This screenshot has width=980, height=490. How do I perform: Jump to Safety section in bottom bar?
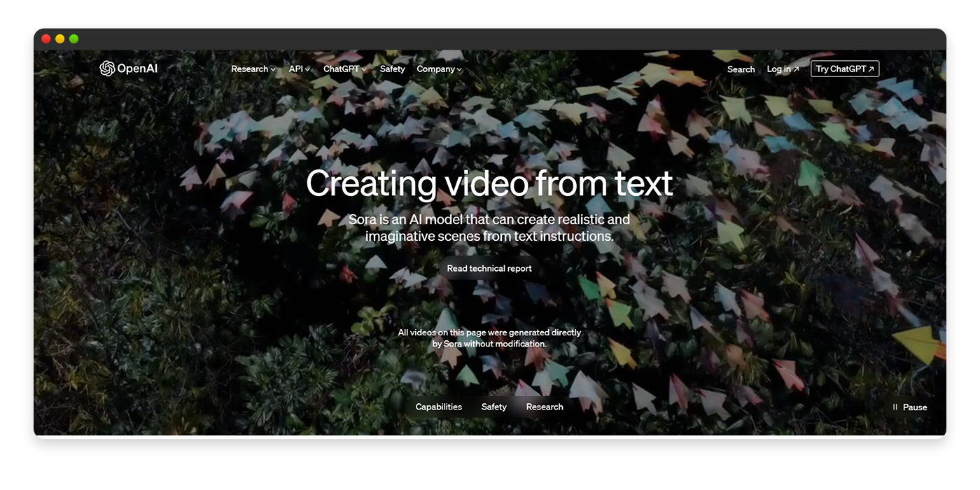click(493, 407)
